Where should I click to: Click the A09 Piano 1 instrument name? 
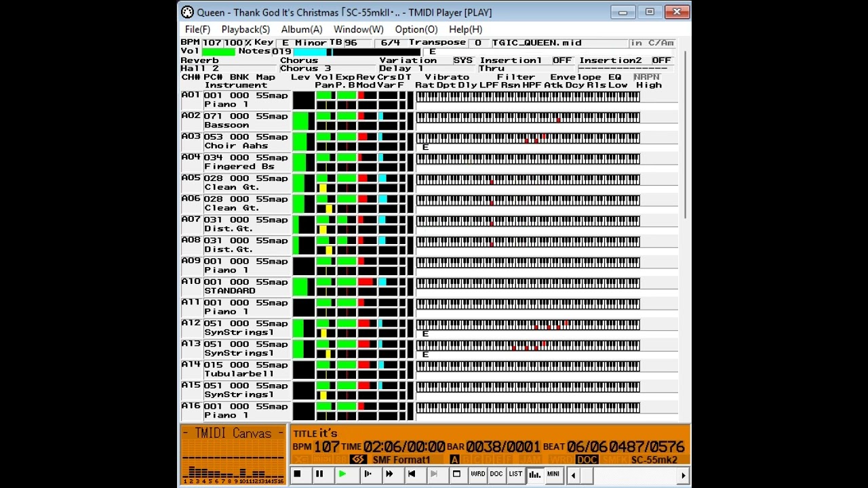pyautogui.click(x=226, y=270)
